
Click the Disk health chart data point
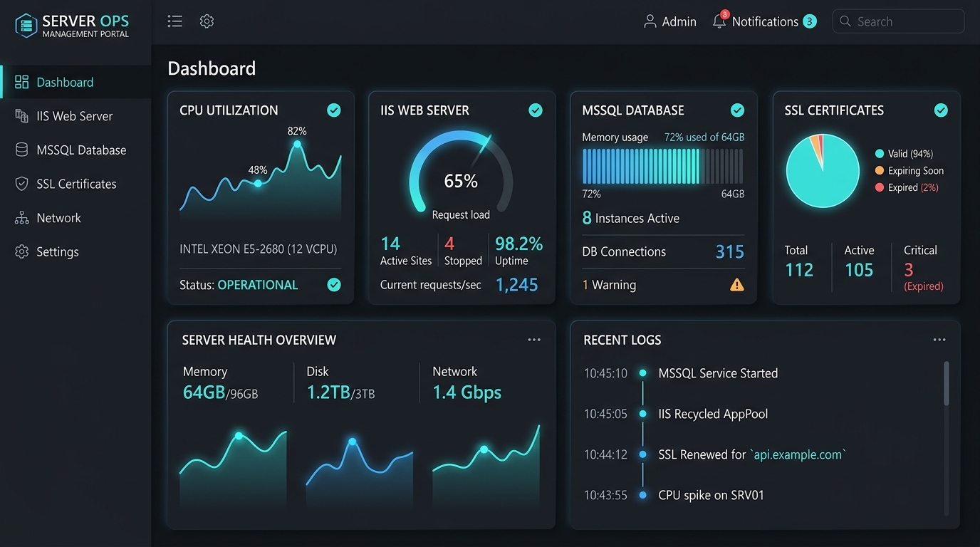click(x=352, y=442)
